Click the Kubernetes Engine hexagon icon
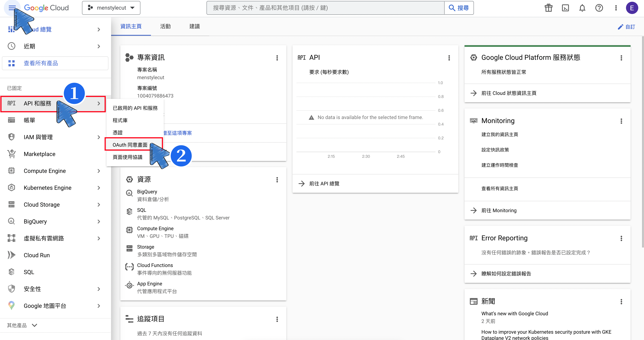 (x=11, y=187)
